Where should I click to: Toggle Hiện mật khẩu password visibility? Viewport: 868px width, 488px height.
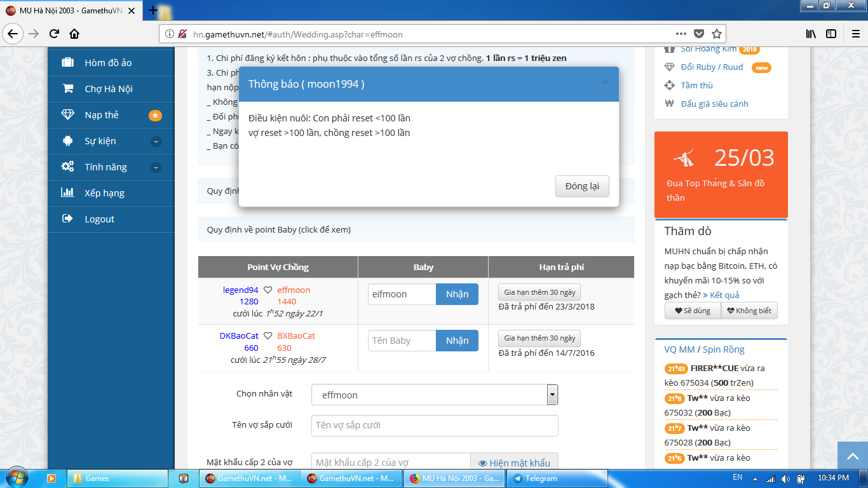514,463
